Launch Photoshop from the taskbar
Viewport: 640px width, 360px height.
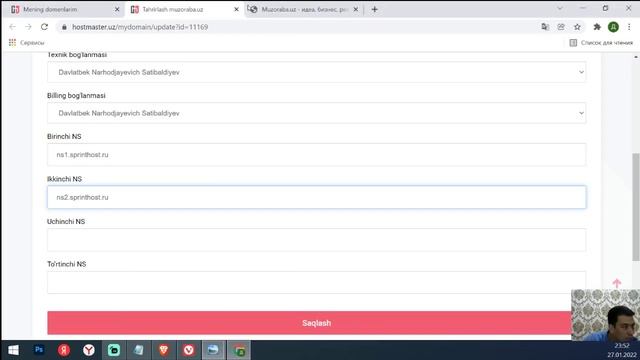click(39, 350)
